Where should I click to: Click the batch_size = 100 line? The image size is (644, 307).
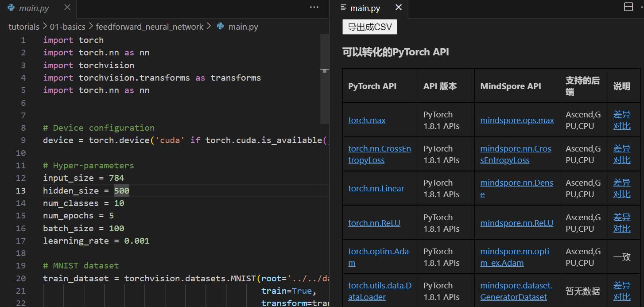pyautogui.click(x=83, y=229)
